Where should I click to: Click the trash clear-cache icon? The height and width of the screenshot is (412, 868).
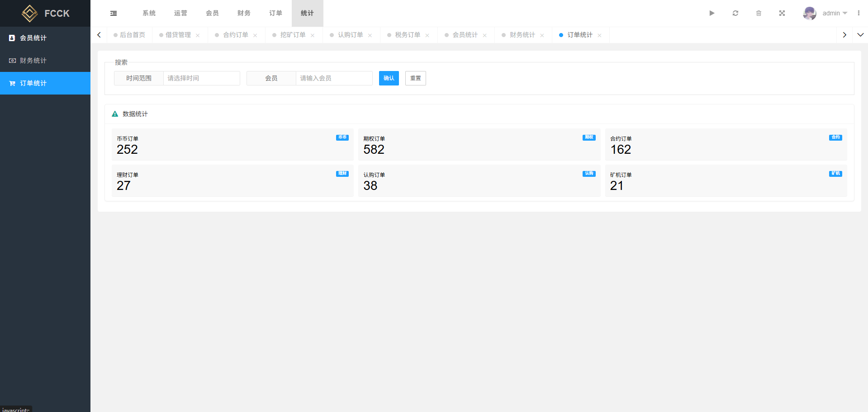tap(759, 13)
